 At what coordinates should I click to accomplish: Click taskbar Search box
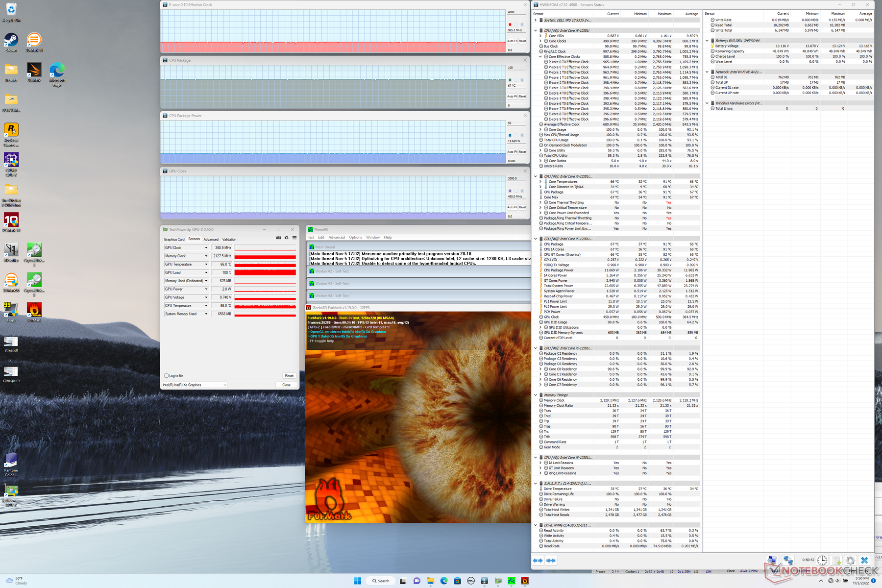pos(381,581)
